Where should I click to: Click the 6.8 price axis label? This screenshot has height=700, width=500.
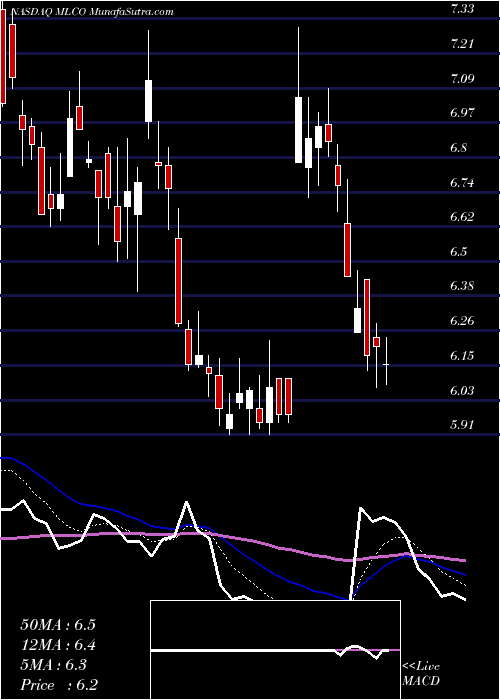point(460,148)
